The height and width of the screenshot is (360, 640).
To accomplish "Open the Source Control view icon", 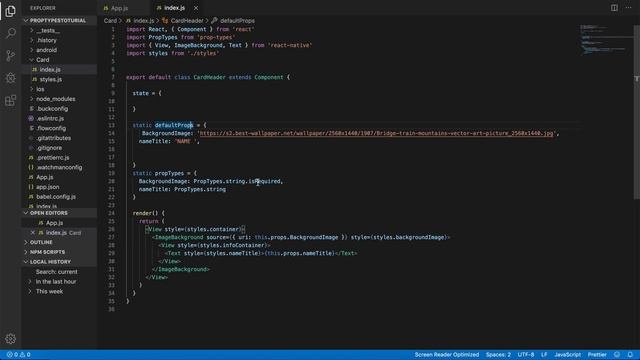I will point(11,56).
